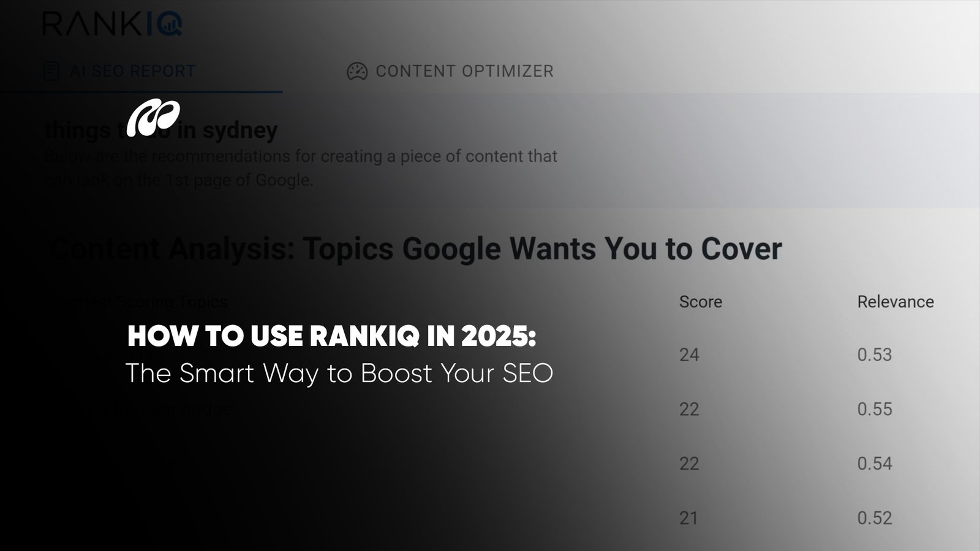Open the Content Optimizer tab

click(464, 71)
